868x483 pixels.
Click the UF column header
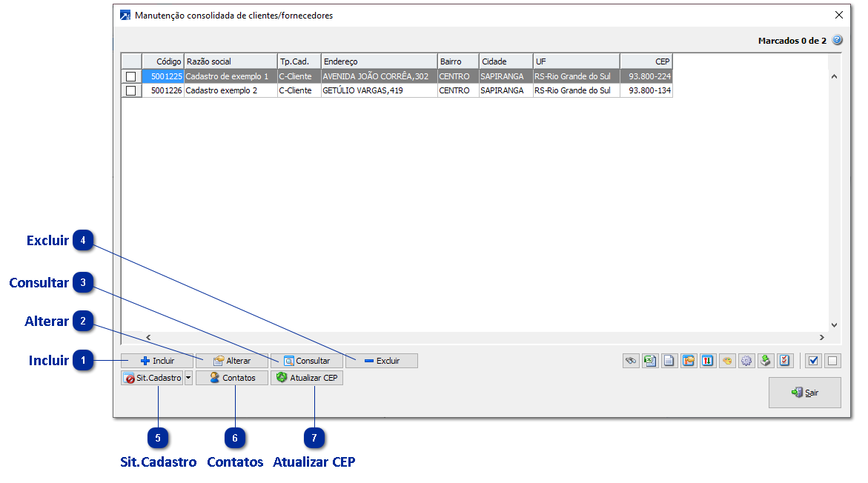pyautogui.click(x=576, y=61)
